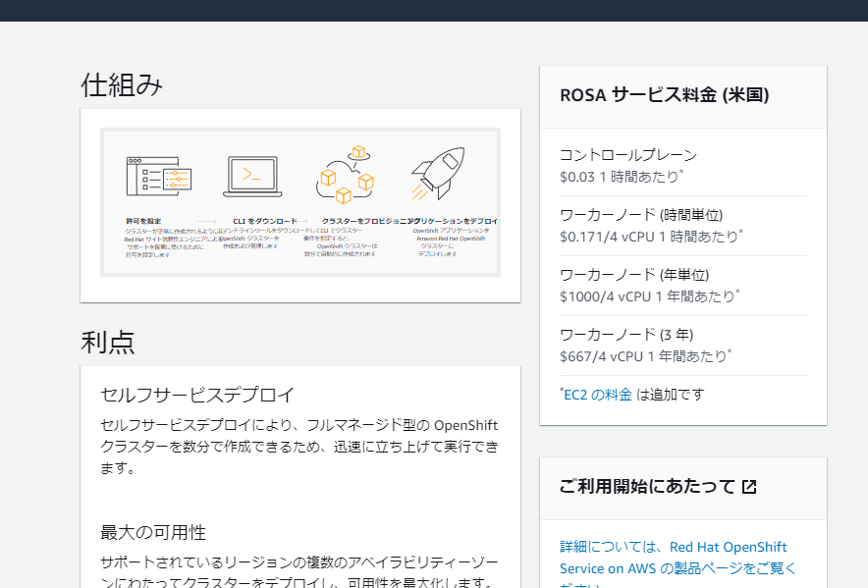Click the topmost cube above the cloud

click(357, 150)
